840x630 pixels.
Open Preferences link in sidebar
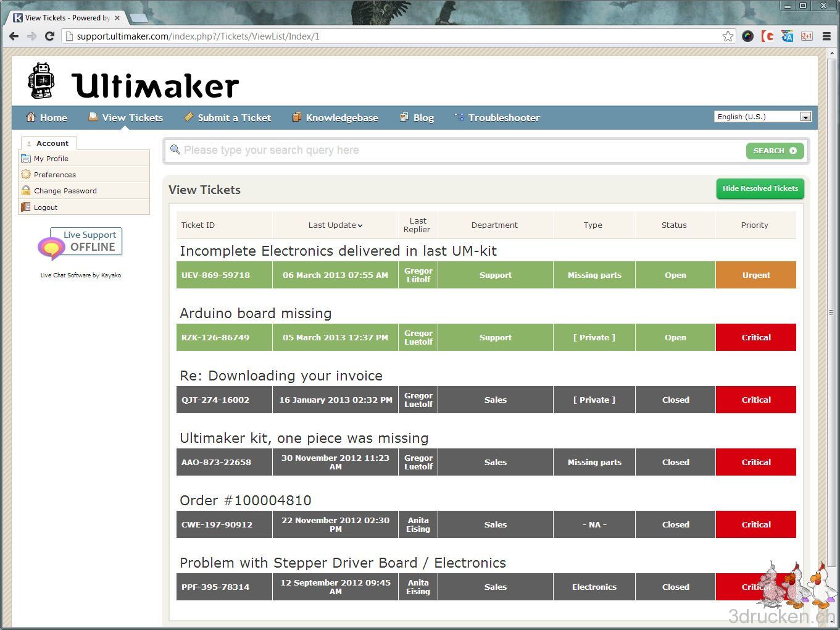tap(55, 175)
